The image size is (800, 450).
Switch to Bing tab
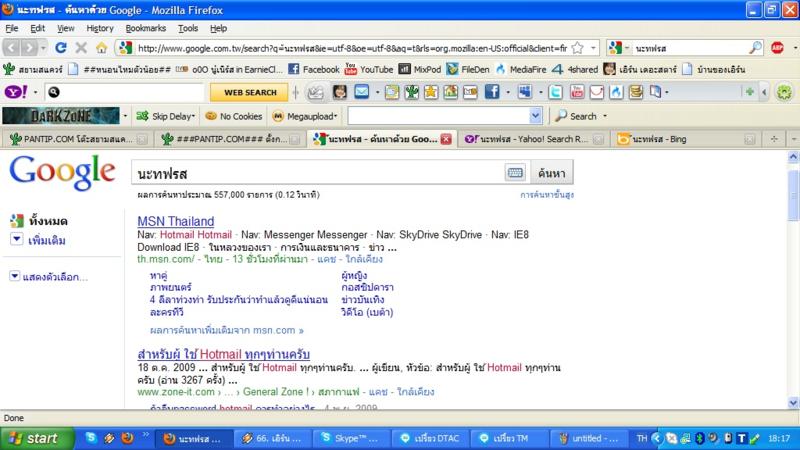click(x=684, y=139)
